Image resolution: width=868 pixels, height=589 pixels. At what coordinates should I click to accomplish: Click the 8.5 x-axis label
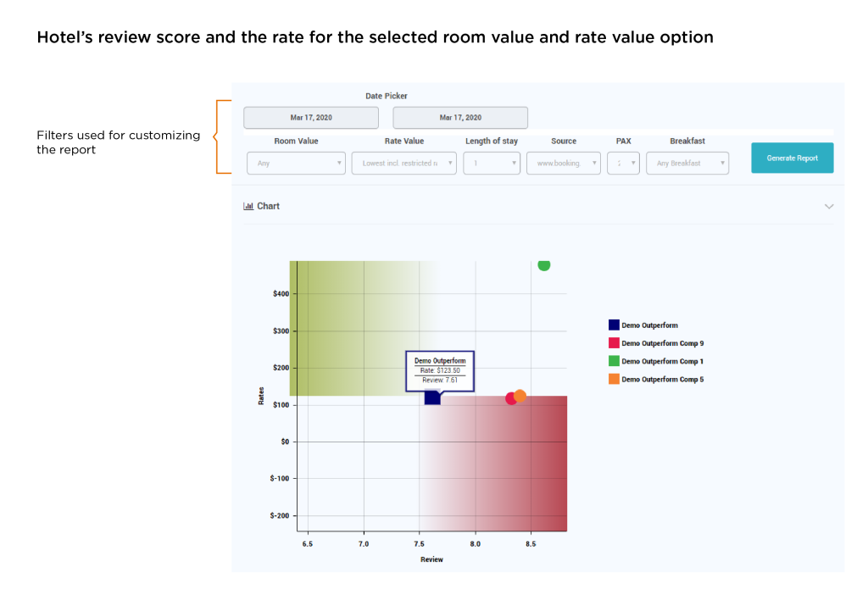(x=531, y=544)
